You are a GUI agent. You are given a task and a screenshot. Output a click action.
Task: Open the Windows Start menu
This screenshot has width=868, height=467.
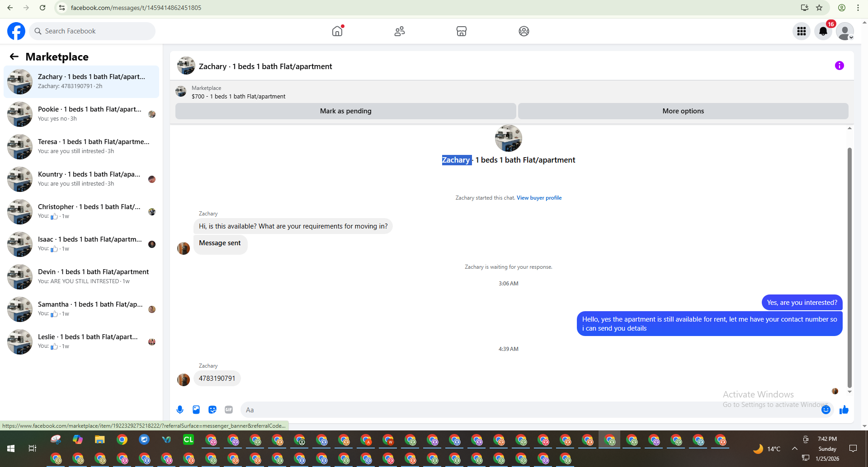point(11,448)
